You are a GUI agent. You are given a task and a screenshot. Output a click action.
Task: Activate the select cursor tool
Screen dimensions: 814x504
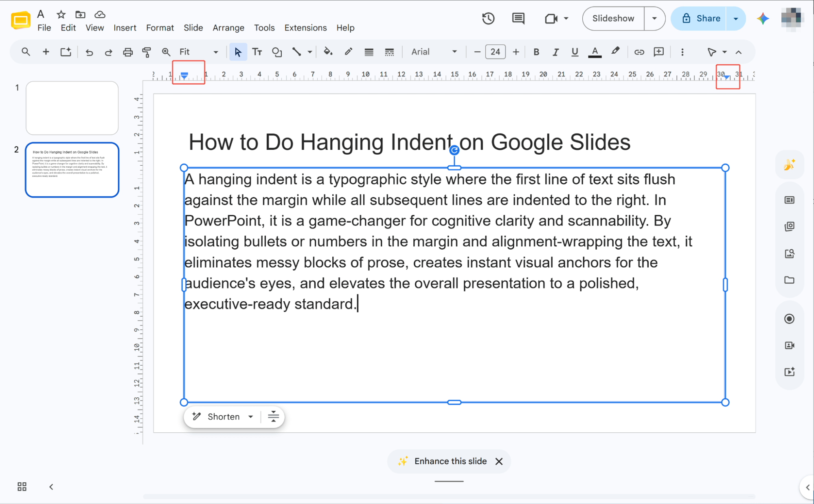238,52
